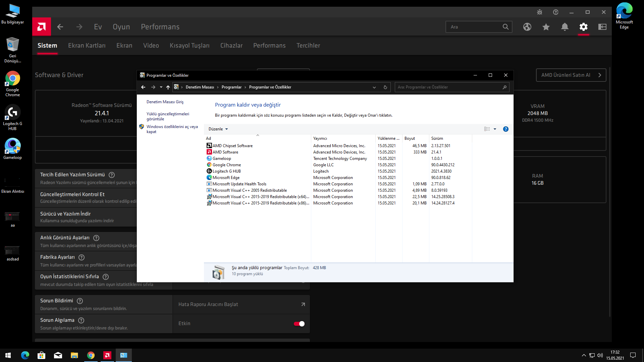Click the Programlar ve Özellikler search field
The height and width of the screenshot is (362, 644).
point(449,87)
